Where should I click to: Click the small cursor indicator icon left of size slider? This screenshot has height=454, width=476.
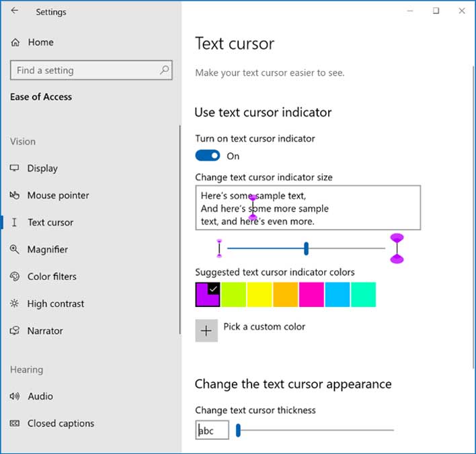pyautogui.click(x=219, y=248)
